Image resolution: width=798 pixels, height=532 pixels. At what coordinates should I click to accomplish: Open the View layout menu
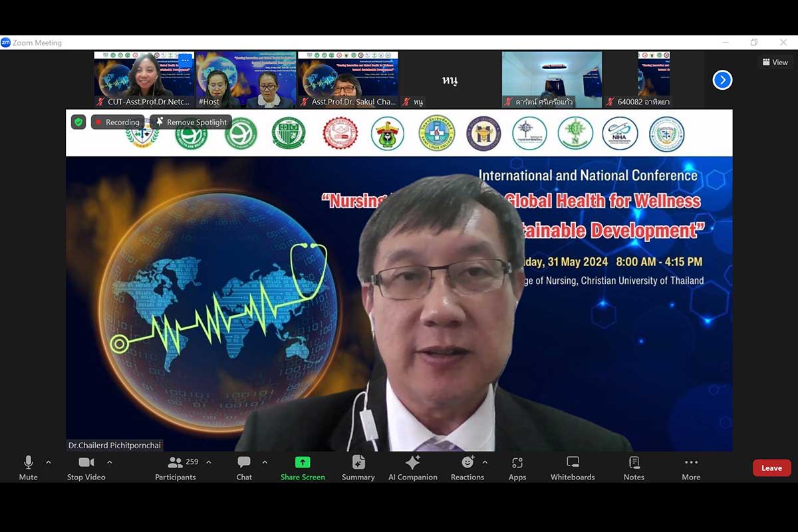click(x=775, y=63)
